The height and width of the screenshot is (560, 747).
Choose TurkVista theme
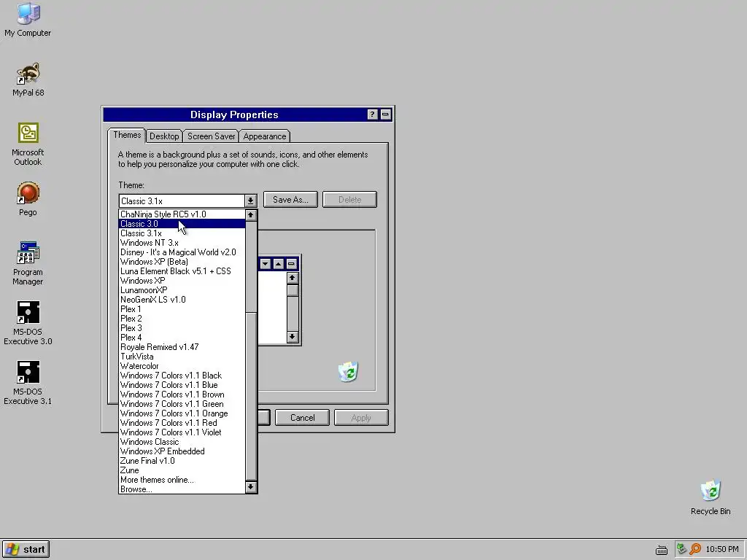pos(182,357)
